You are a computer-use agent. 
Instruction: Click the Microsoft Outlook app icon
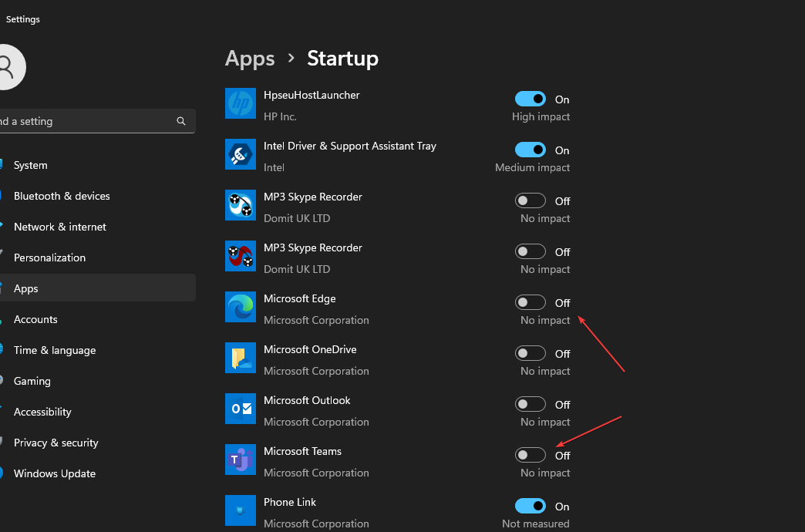[241, 409]
